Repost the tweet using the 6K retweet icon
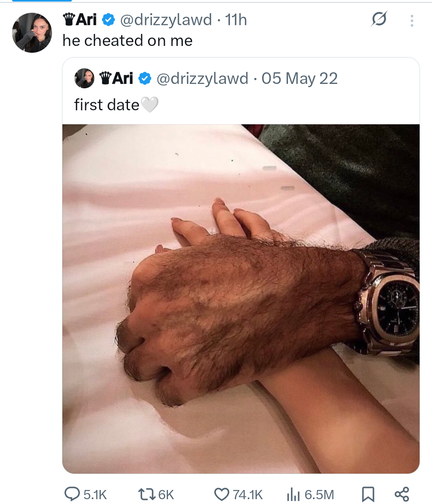432x504 pixels. click(x=144, y=494)
